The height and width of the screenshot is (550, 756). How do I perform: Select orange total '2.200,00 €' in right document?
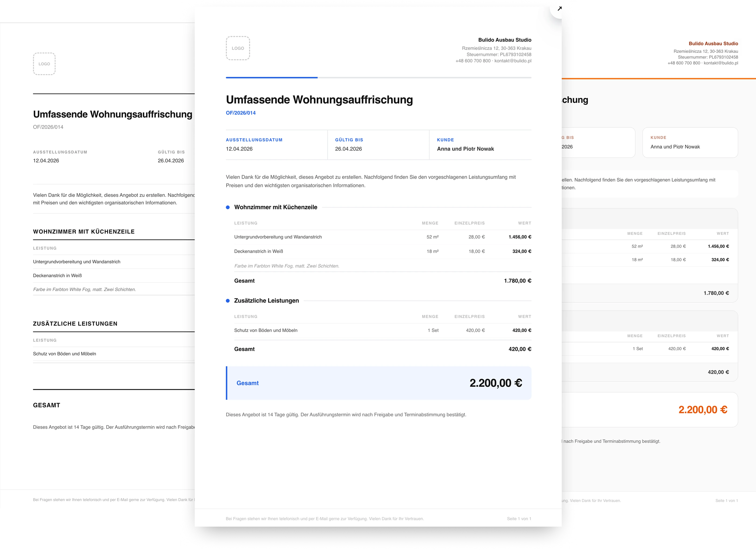703,410
